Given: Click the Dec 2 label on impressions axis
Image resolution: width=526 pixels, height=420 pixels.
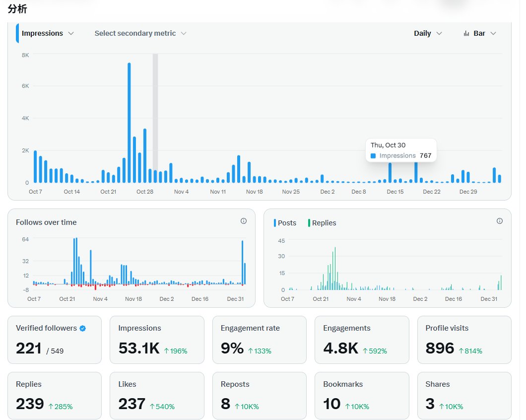Looking at the screenshot, I should coord(328,192).
